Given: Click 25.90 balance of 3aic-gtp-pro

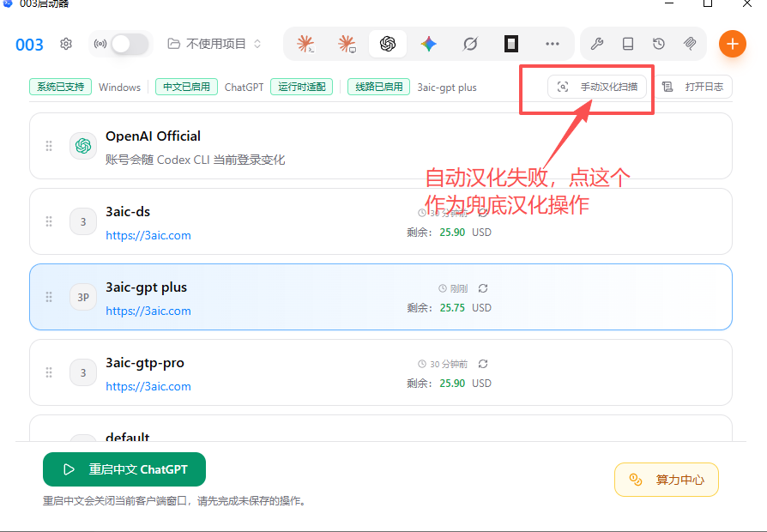Looking at the screenshot, I should point(452,384).
